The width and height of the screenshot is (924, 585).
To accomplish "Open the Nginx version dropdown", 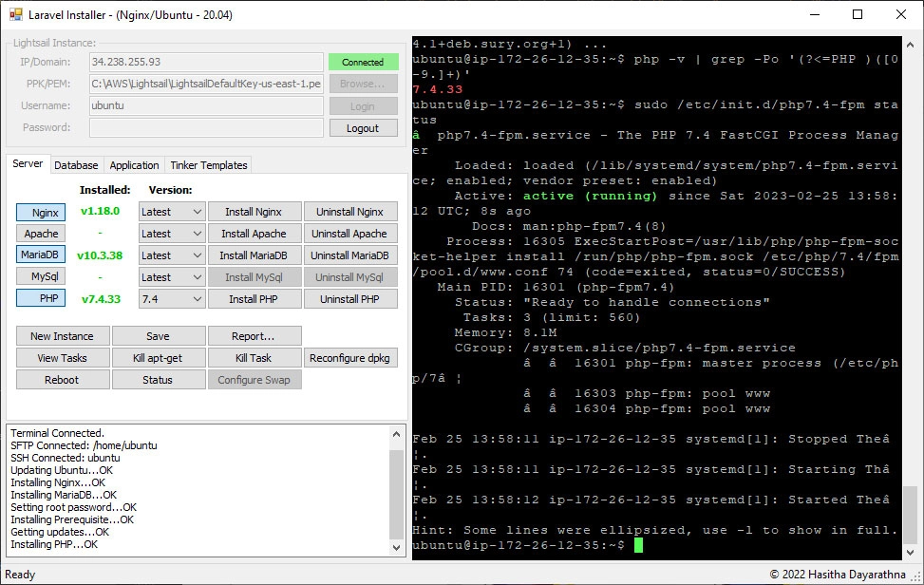I will click(172, 212).
